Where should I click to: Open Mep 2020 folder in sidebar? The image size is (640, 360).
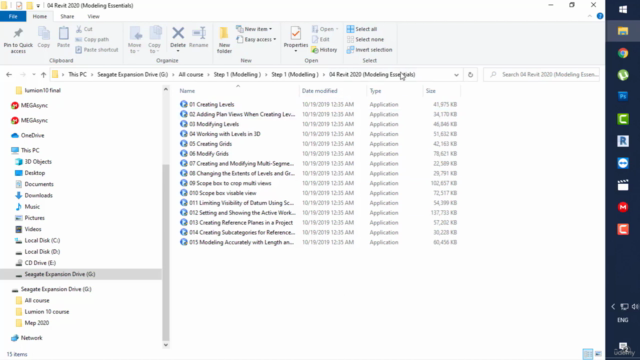36,323
